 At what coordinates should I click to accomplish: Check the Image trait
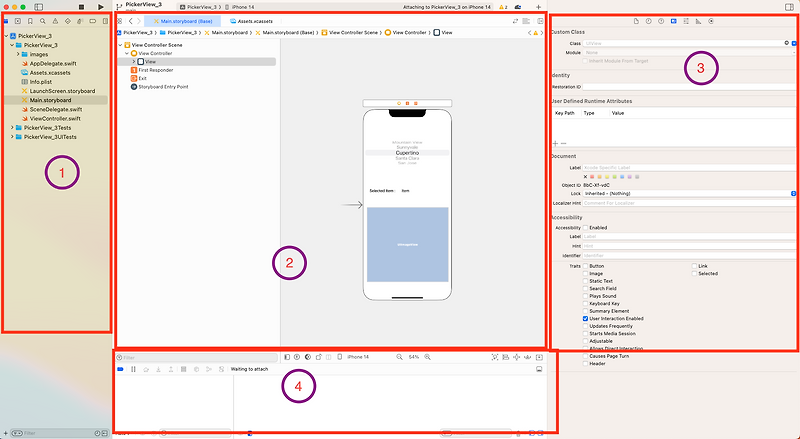coord(586,274)
